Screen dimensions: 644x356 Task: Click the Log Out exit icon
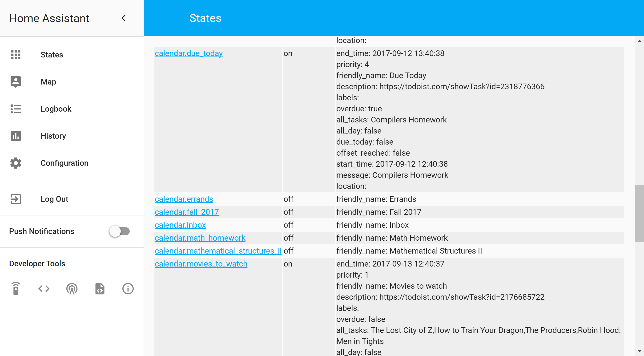16,199
